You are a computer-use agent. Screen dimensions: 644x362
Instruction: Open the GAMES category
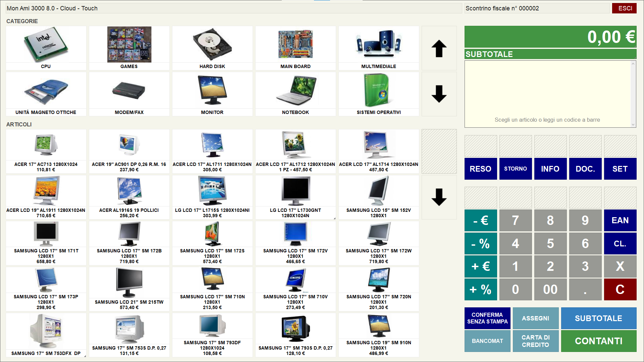pyautogui.click(x=129, y=48)
